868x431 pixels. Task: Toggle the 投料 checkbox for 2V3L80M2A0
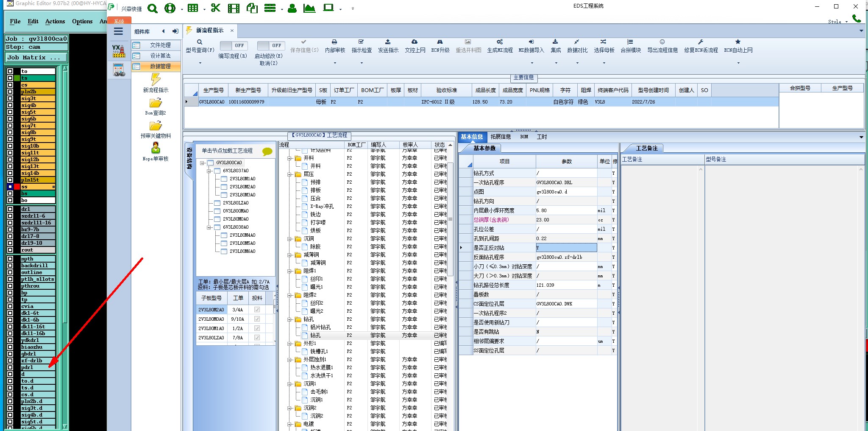(257, 310)
